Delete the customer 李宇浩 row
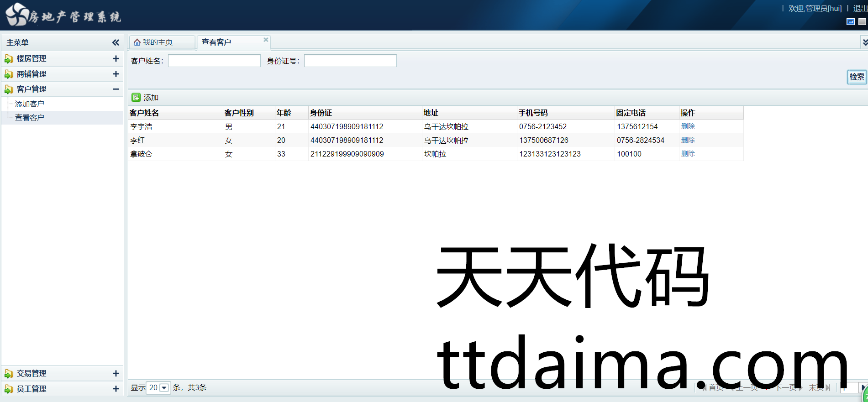The width and height of the screenshot is (868, 402). (688, 126)
